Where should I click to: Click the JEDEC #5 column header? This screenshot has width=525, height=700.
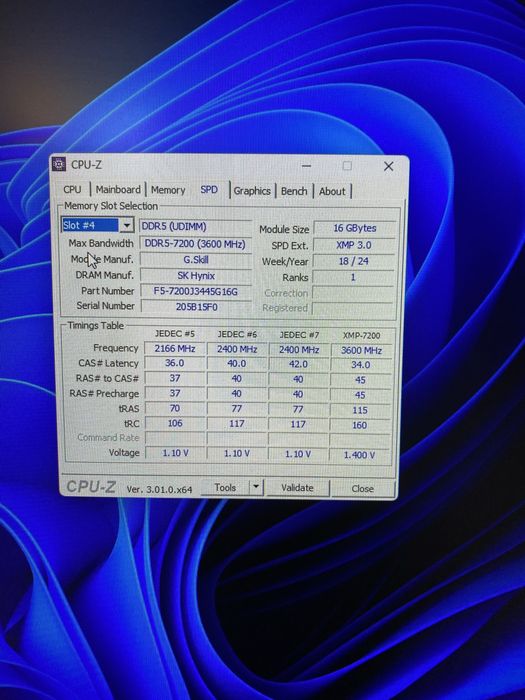pos(175,333)
